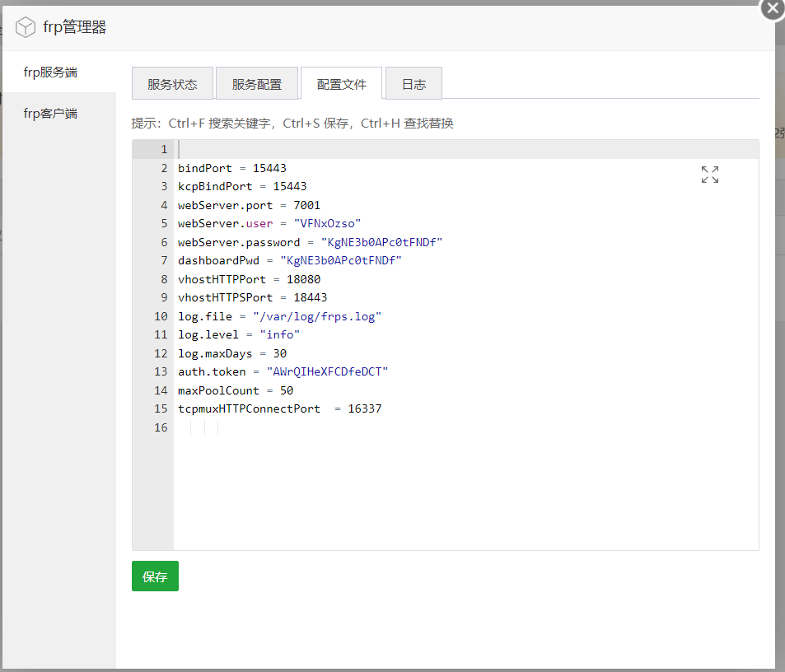Click the tcpmuxHTTPConnectPort value 16337

[x=364, y=408]
